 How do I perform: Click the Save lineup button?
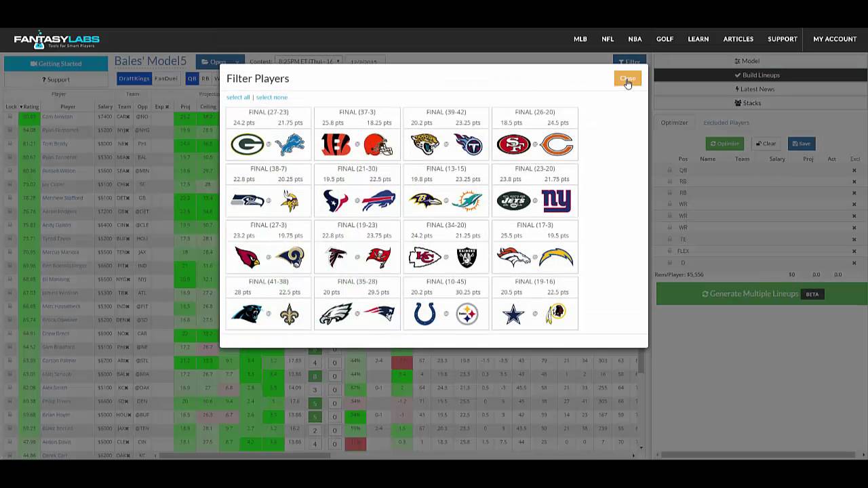tap(802, 144)
